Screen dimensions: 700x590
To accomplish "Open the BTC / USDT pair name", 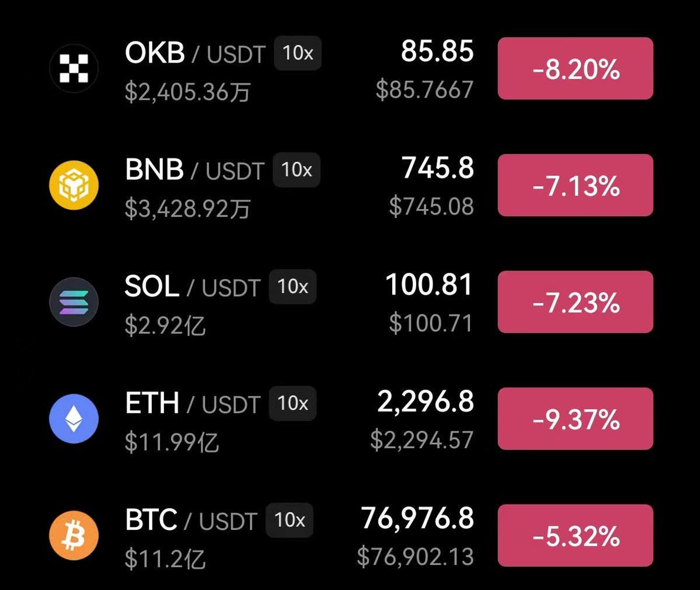I will pyautogui.click(x=191, y=520).
